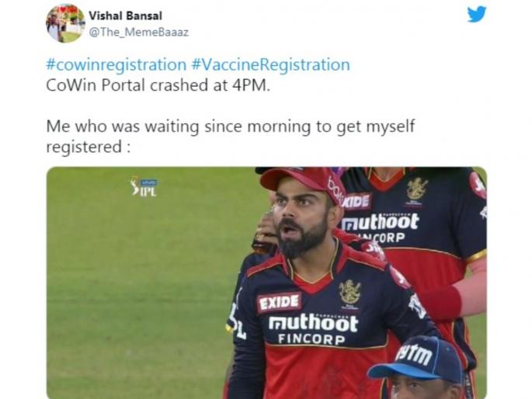The image size is (532, 399).
Task: Click the gold crest on background player's jersey
Action: (417, 189)
